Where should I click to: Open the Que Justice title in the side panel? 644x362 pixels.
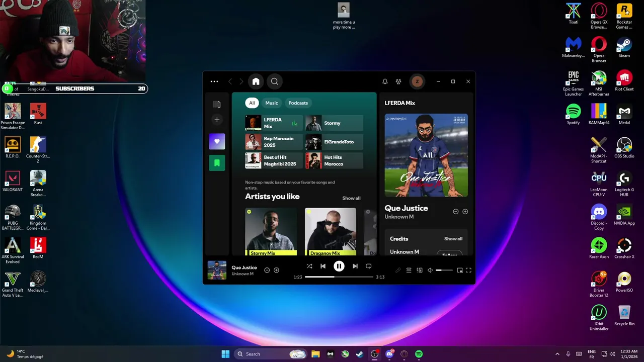pyautogui.click(x=407, y=208)
